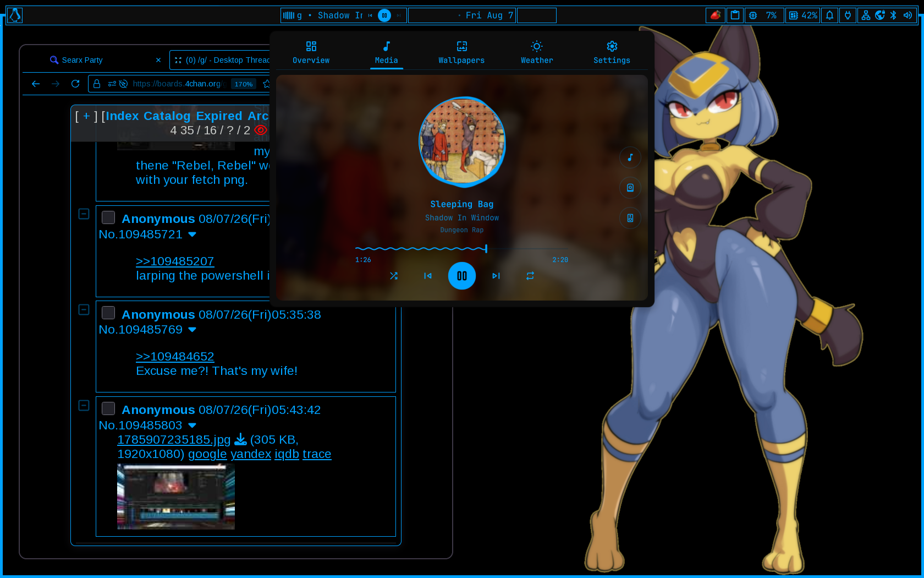Open the Wallpapers tab
The height and width of the screenshot is (578, 924).
pyautogui.click(x=461, y=52)
